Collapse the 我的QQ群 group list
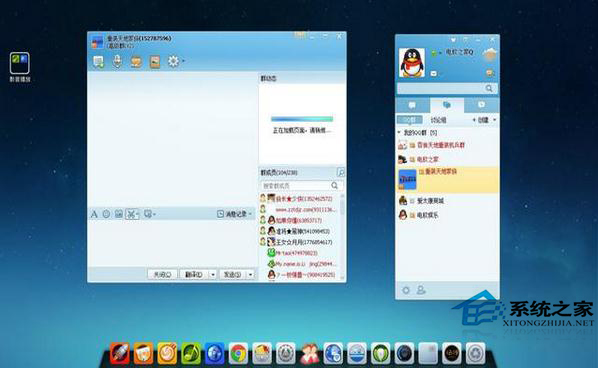598x368 pixels. tap(399, 133)
